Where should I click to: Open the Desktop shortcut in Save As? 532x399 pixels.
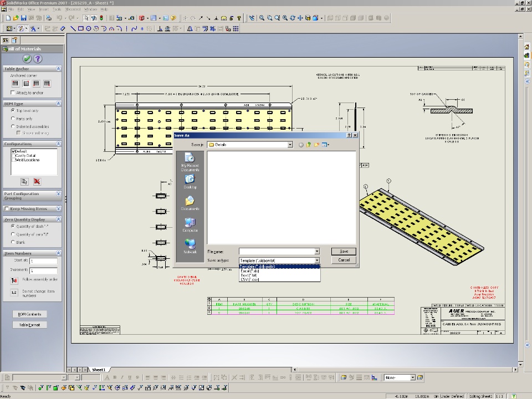click(x=190, y=180)
